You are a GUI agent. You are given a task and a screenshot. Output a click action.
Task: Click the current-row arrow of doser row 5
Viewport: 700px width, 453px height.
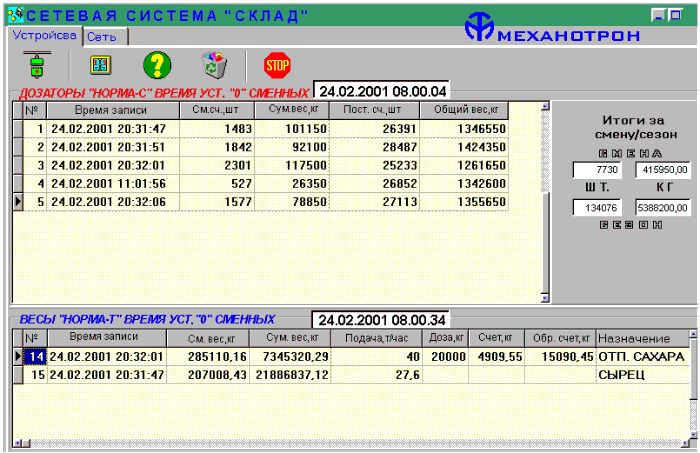(x=17, y=202)
